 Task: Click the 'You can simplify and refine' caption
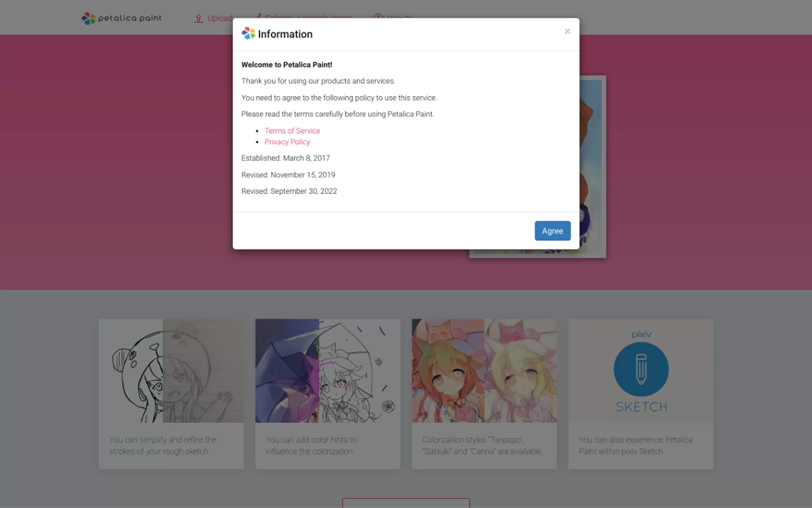pyautogui.click(x=162, y=445)
